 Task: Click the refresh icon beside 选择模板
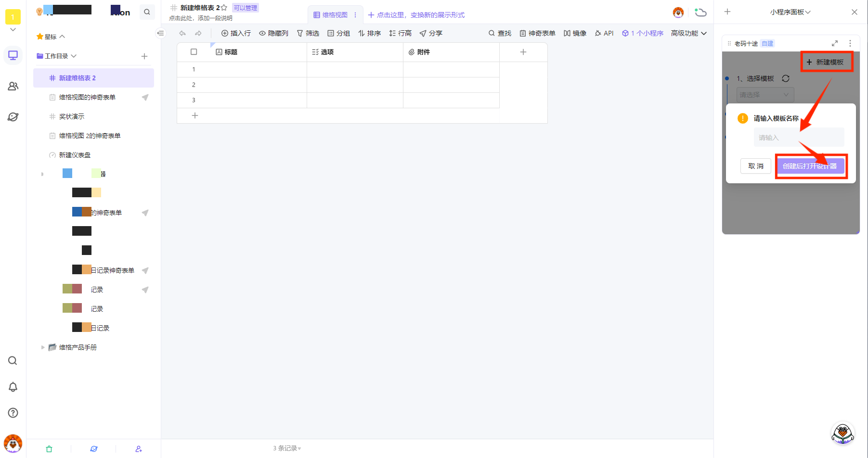pyautogui.click(x=786, y=78)
